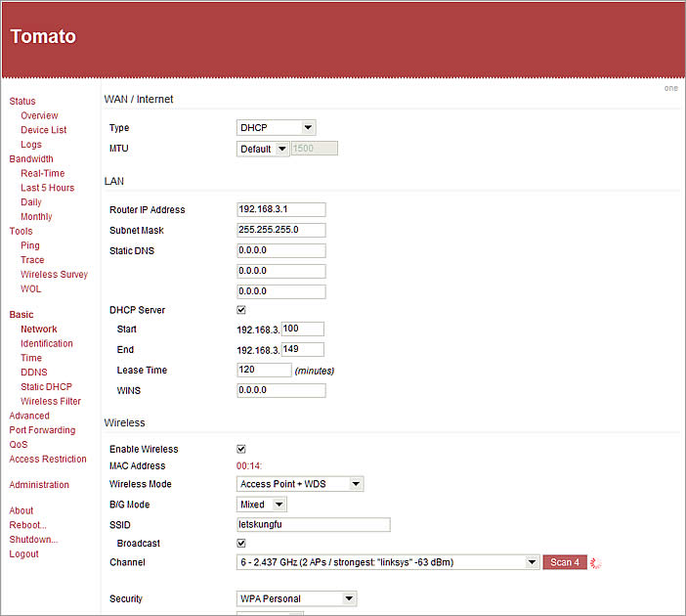
Task: Select the Network page
Action: [39, 330]
